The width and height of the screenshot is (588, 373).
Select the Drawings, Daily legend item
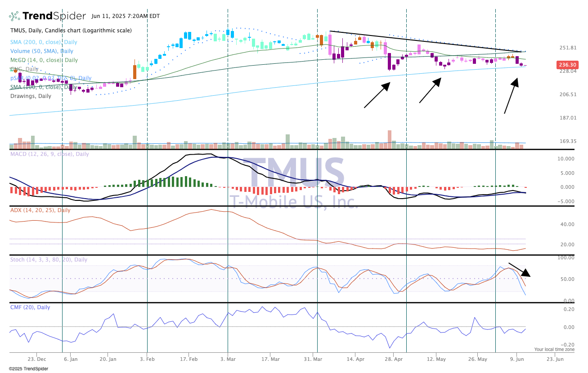click(x=31, y=96)
